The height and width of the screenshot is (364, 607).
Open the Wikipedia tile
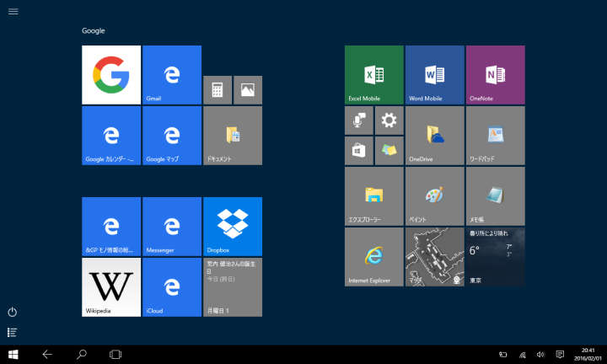point(111,287)
